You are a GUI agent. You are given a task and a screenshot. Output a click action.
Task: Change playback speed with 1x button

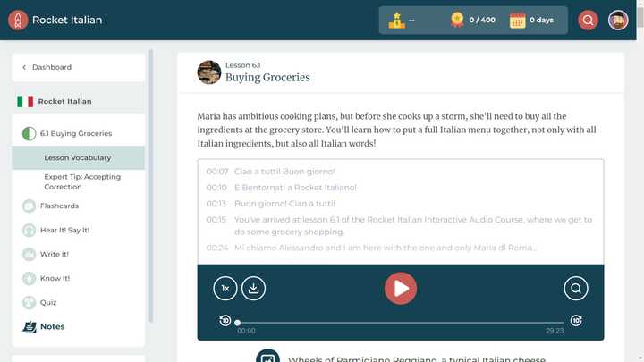point(225,289)
